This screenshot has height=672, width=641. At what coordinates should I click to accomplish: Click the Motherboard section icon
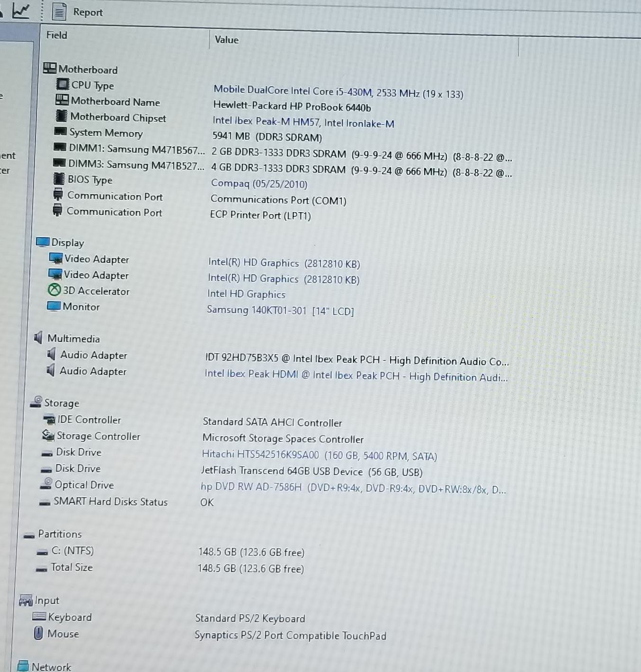[50, 68]
